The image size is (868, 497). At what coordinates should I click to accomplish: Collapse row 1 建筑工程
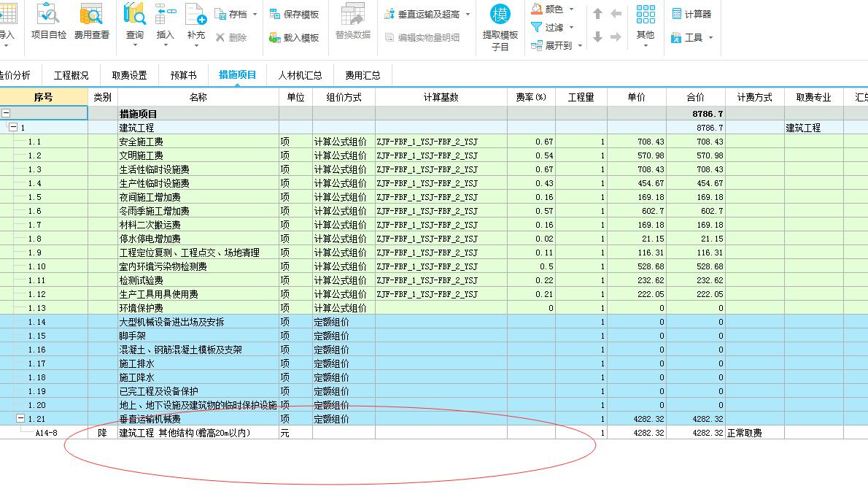13,128
